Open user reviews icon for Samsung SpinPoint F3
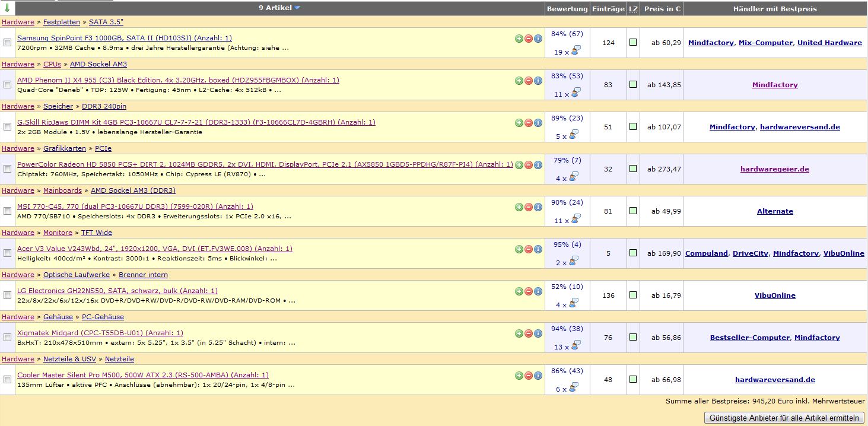The width and height of the screenshot is (868, 426). pos(576,50)
